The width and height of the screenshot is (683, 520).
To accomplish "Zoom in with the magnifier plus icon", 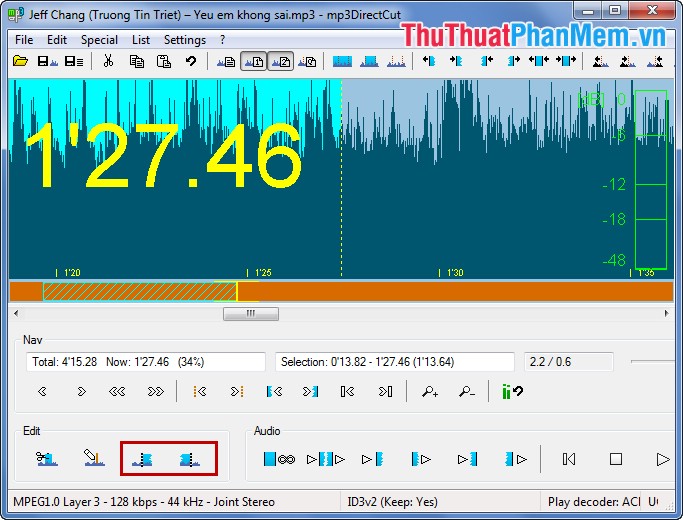I will point(430,392).
